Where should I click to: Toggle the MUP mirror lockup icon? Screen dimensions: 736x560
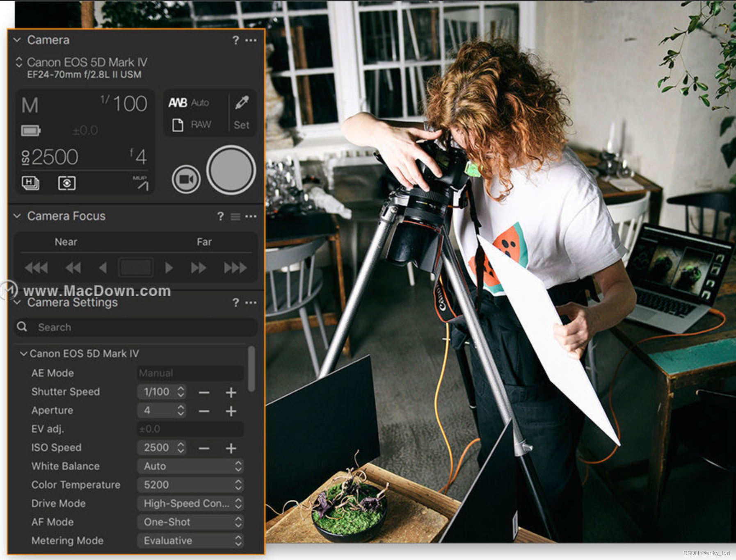coord(140,183)
